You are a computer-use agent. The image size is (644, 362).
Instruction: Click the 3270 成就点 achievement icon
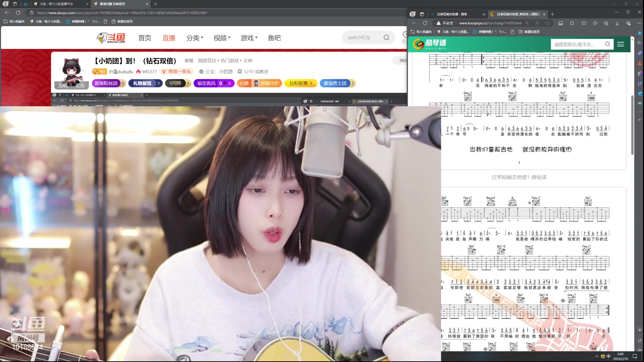coord(240,72)
